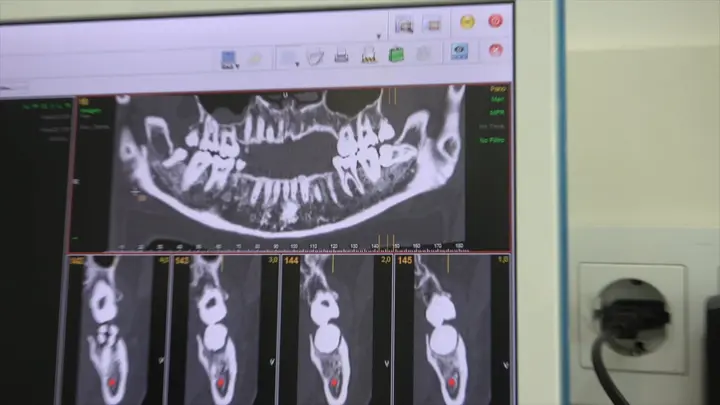Click the red nerve marker in slice 143
This screenshot has width=720, height=405.
[221, 382]
